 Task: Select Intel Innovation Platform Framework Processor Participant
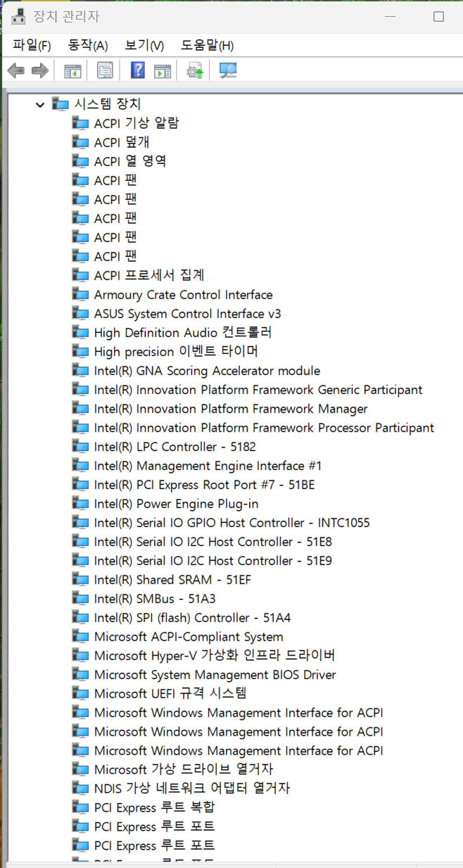[x=264, y=428]
